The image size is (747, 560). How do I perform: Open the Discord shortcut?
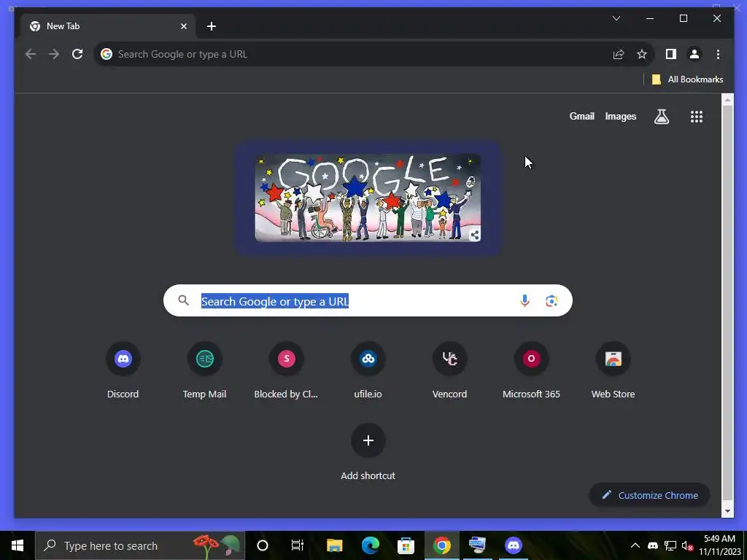click(123, 359)
